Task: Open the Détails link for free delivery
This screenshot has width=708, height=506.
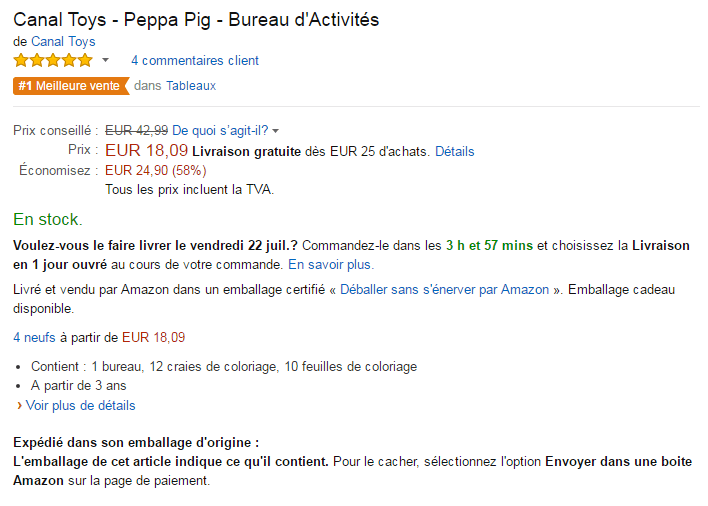Action: 454,152
